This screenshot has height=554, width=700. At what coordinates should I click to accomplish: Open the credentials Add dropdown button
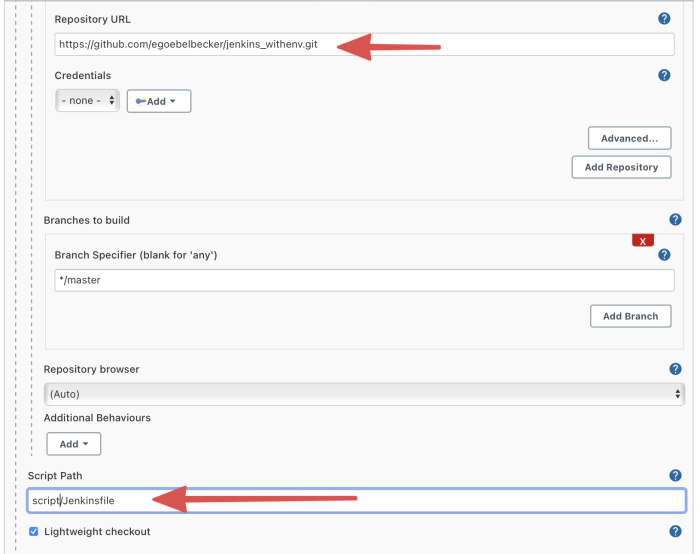tap(159, 101)
